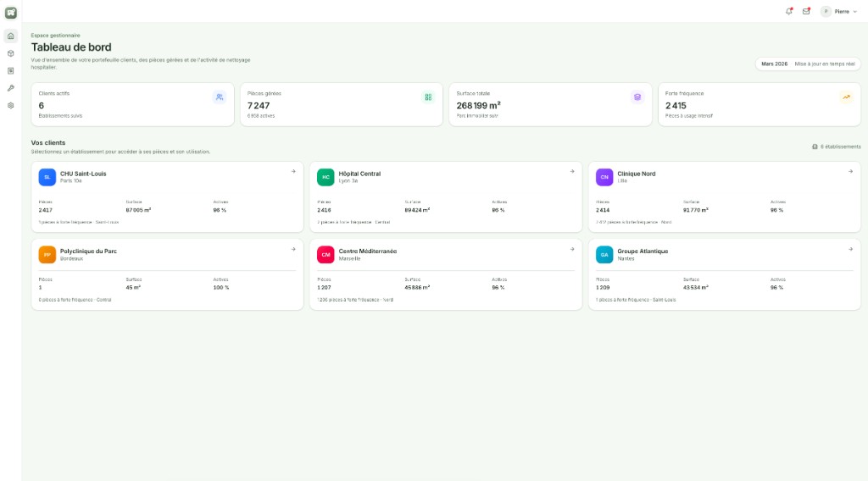The image size is (868, 481).
Task: Click Lille under Clinique Nord
Action: [622, 180]
